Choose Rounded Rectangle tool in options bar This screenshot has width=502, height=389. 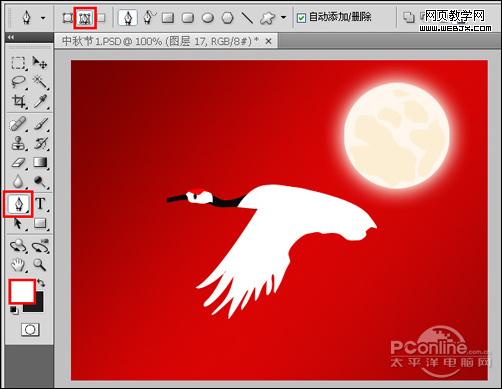pos(188,18)
